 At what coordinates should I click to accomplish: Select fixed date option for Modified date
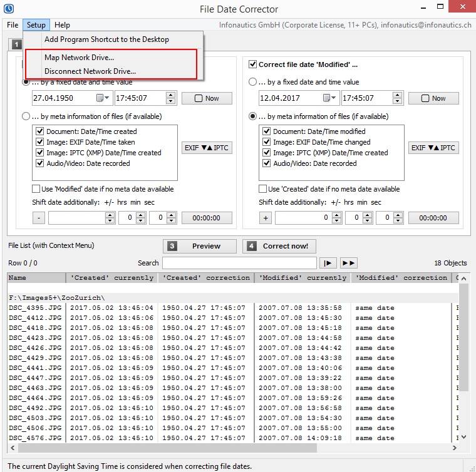tap(252, 82)
